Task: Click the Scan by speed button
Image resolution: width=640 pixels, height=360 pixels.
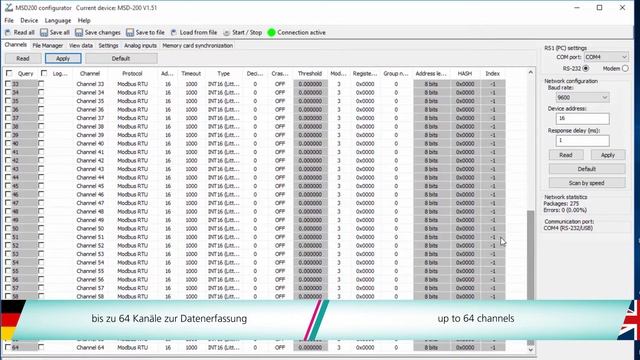Action: pyautogui.click(x=587, y=183)
